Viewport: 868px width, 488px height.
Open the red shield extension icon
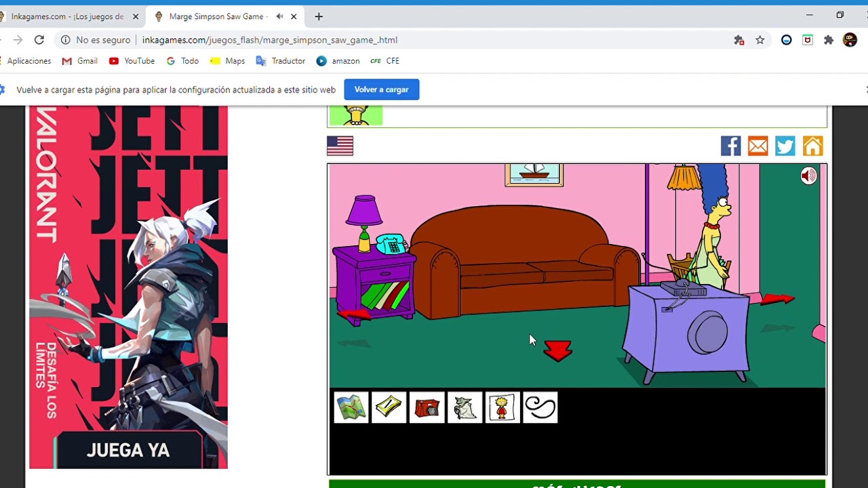808,40
